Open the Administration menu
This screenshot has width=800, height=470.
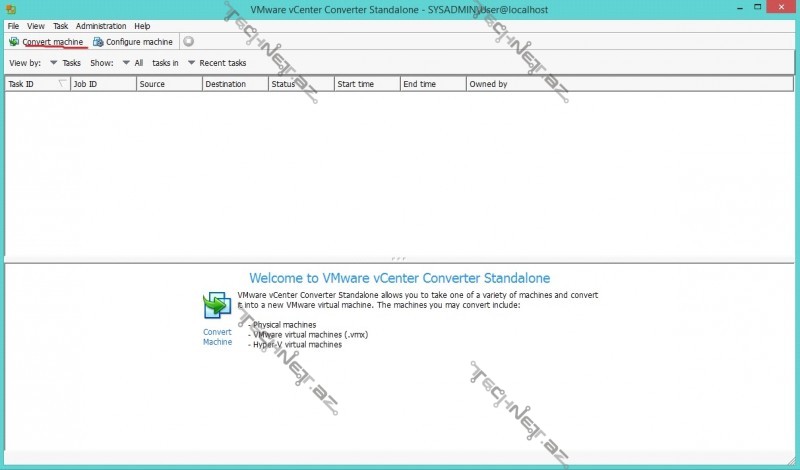click(x=101, y=26)
